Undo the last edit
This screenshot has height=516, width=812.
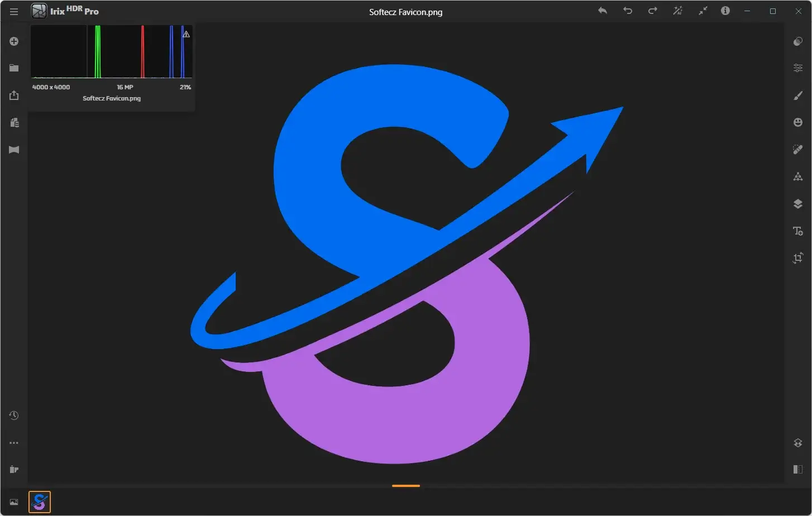pyautogui.click(x=628, y=11)
